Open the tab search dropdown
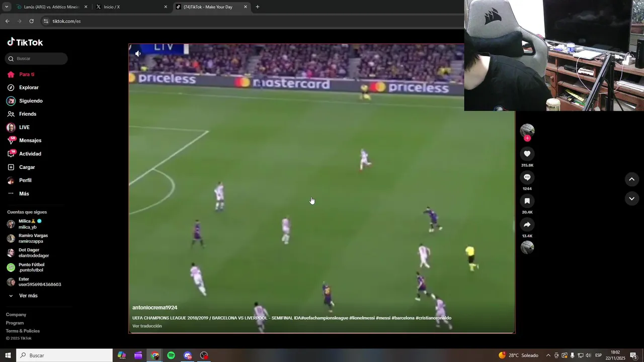The height and width of the screenshot is (362, 644). [7, 7]
